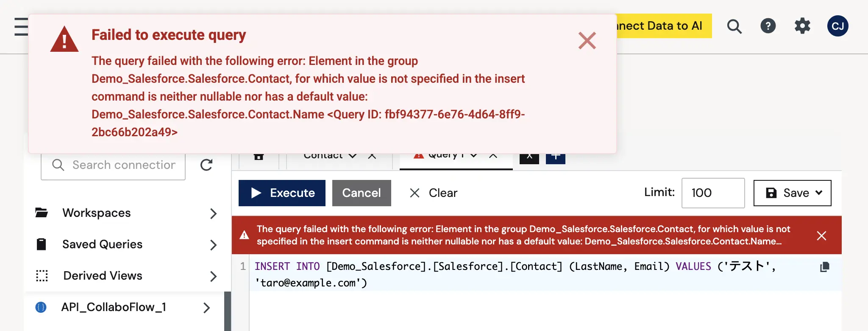Click the Cancel button
This screenshot has height=331, width=868.
362,193
